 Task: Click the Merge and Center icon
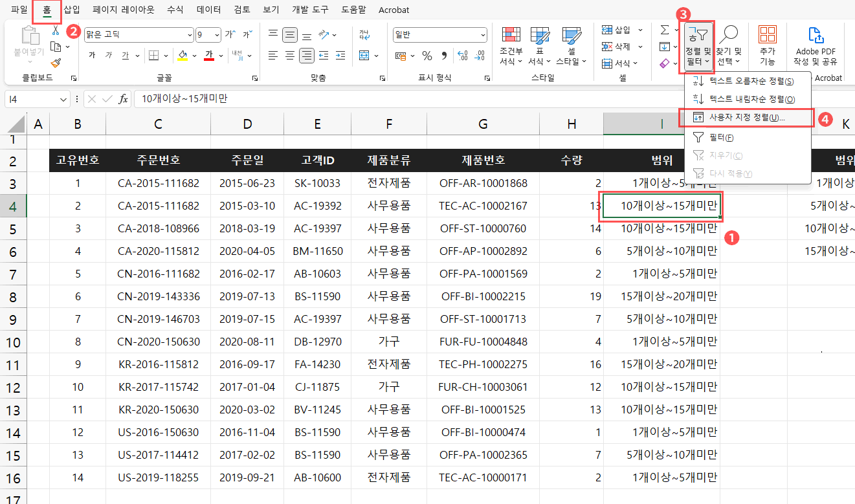click(x=365, y=56)
